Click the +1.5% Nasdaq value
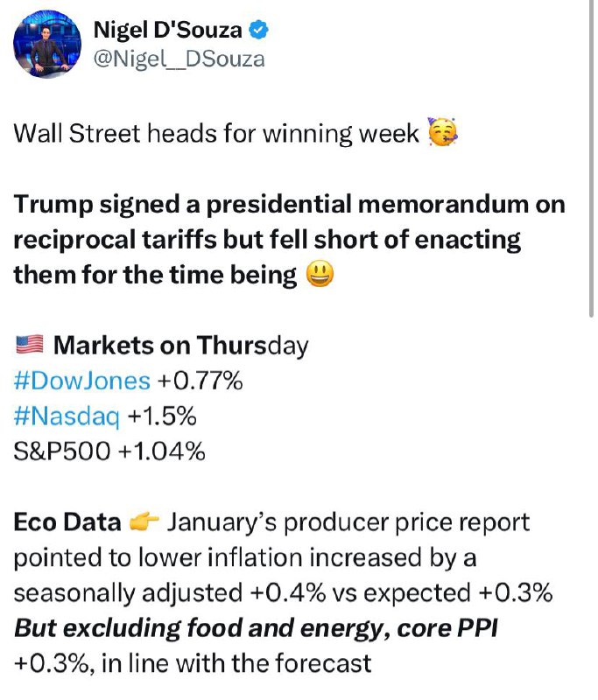Image resolution: width=598 pixels, height=700 pixels. [162, 416]
